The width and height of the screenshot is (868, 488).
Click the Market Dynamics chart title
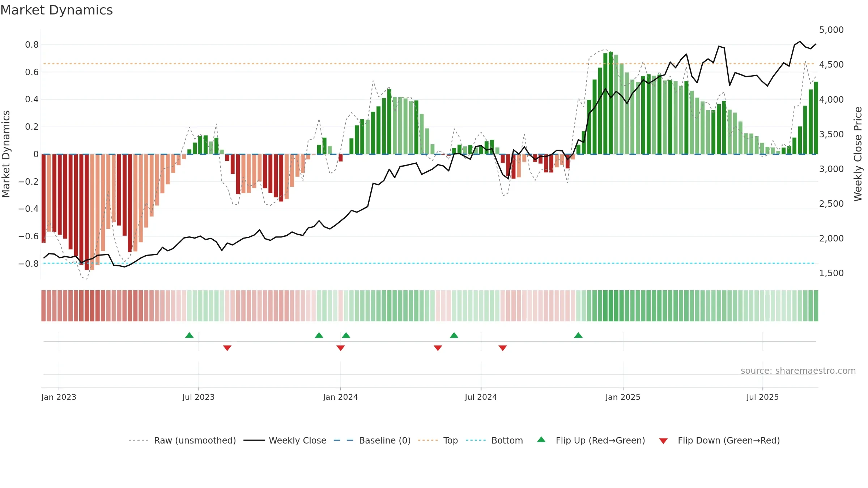pyautogui.click(x=56, y=10)
